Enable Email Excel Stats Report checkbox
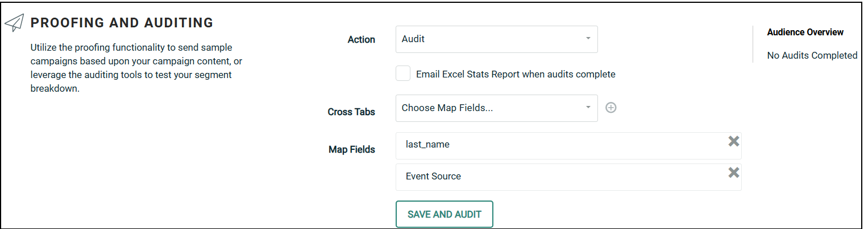 click(x=403, y=73)
